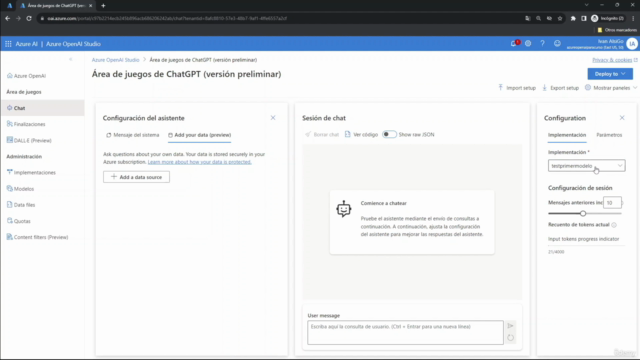
Task: Select Chat in the sidebar
Action: pos(42,108)
